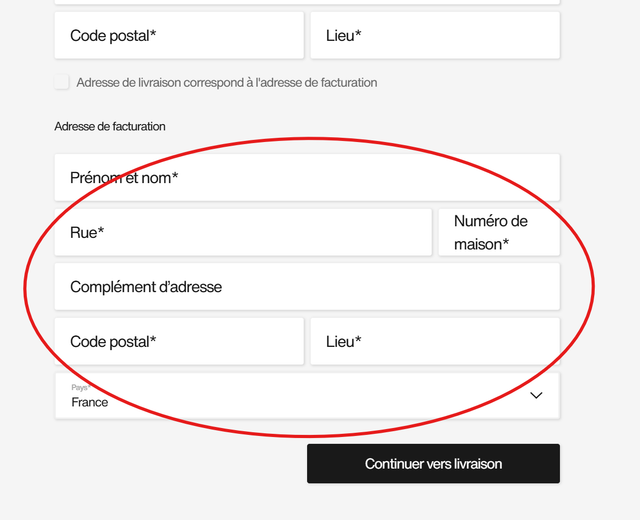This screenshot has width=640, height=520.
Task: Click the 'Numéro de maison*' placeholder label
Action: tap(490, 233)
